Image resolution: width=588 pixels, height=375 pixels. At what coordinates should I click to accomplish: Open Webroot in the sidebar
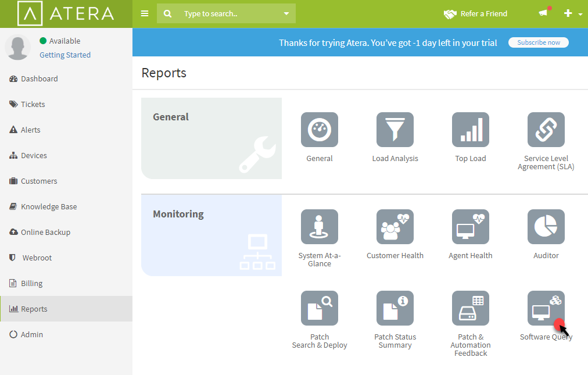click(66, 258)
